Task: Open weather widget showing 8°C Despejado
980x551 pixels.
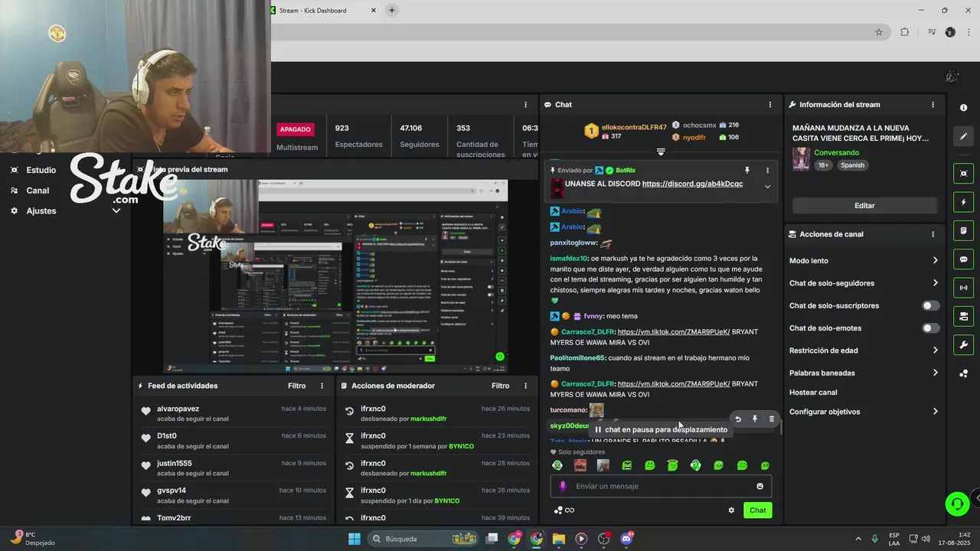Action: (x=31, y=539)
